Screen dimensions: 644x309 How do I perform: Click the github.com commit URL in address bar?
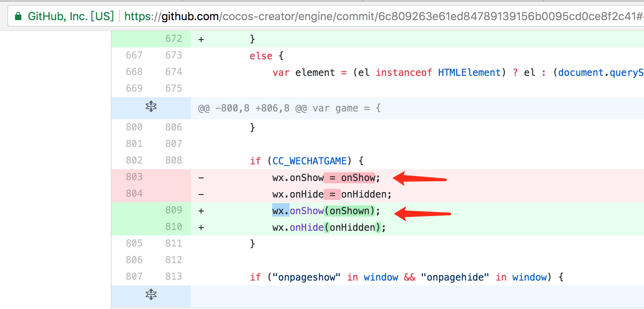tap(380, 16)
